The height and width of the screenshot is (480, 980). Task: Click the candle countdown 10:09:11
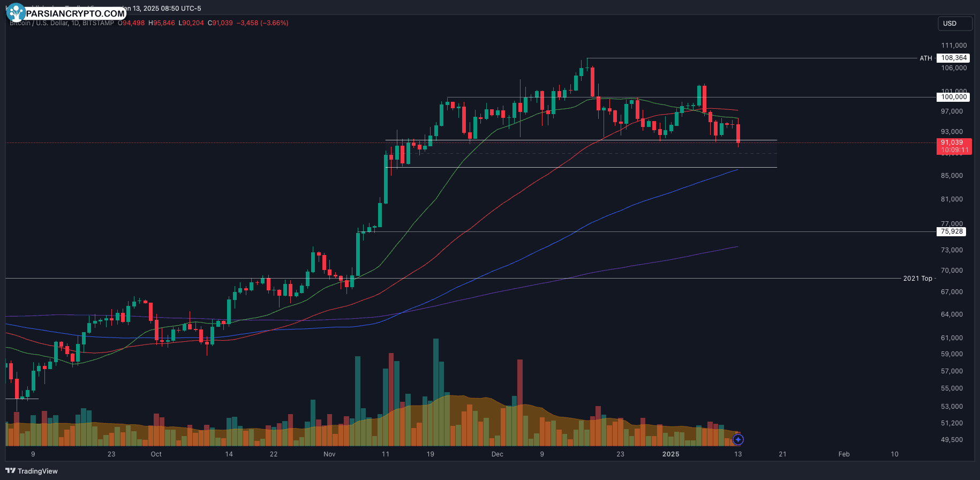coord(954,150)
